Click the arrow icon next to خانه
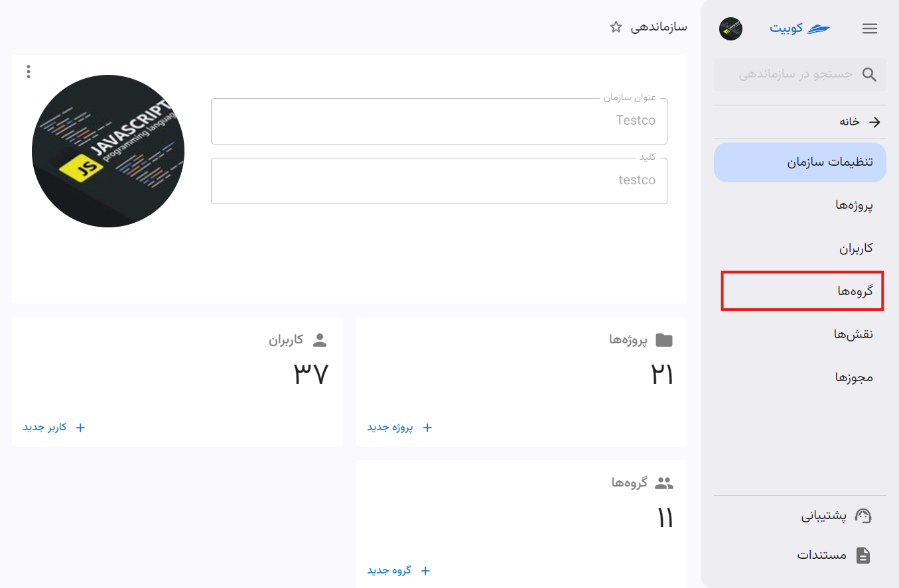The width and height of the screenshot is (899, 588). (874, 122)
